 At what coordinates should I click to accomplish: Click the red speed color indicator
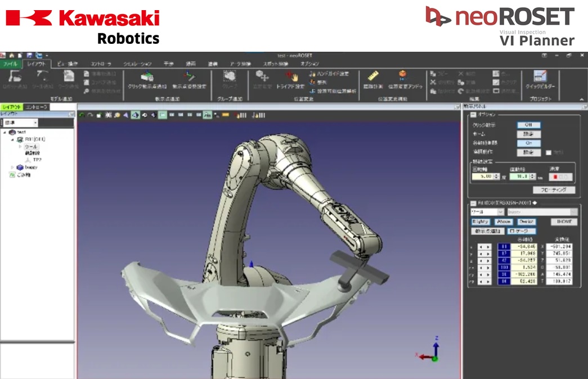pos(554,177)
